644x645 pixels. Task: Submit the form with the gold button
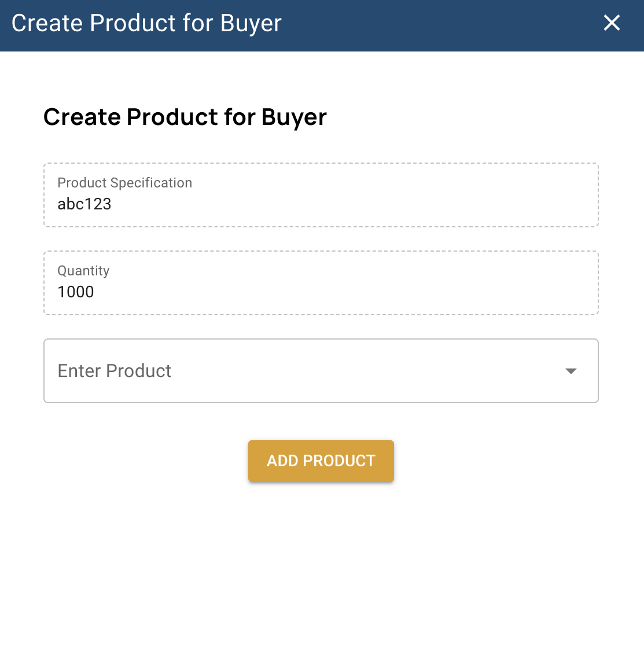pos(321,461)
